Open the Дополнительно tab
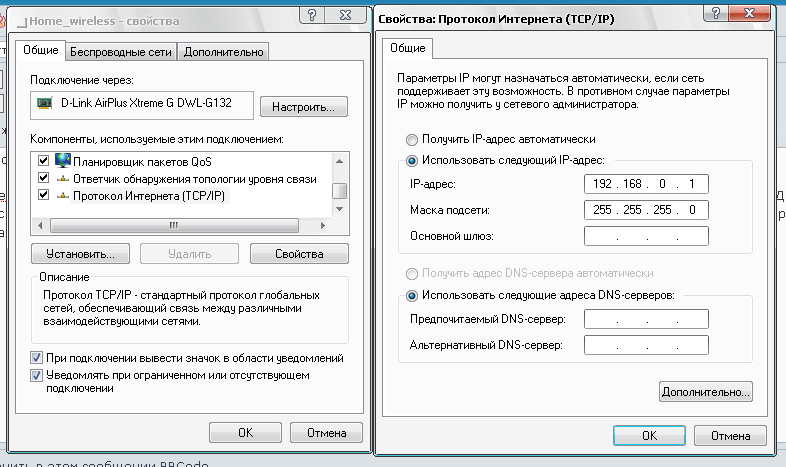 [x=224, y=51]
